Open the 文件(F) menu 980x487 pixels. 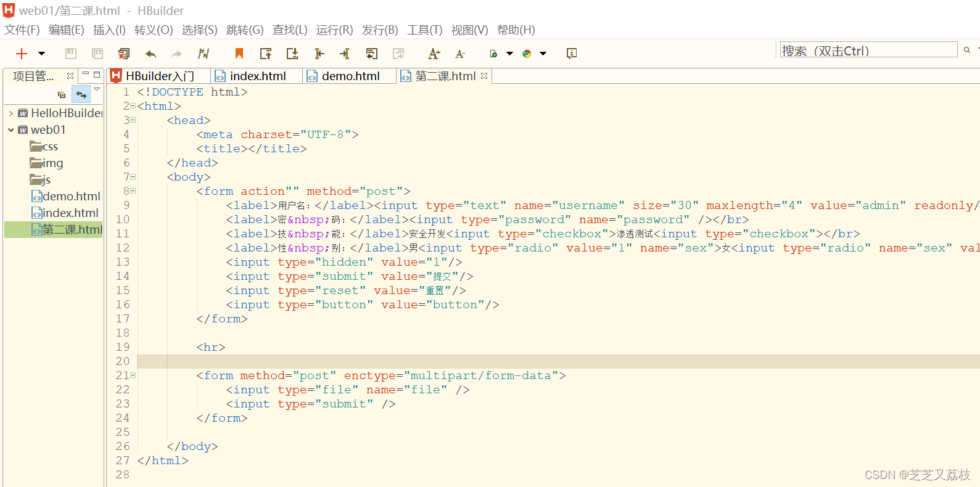coord(22,30)
